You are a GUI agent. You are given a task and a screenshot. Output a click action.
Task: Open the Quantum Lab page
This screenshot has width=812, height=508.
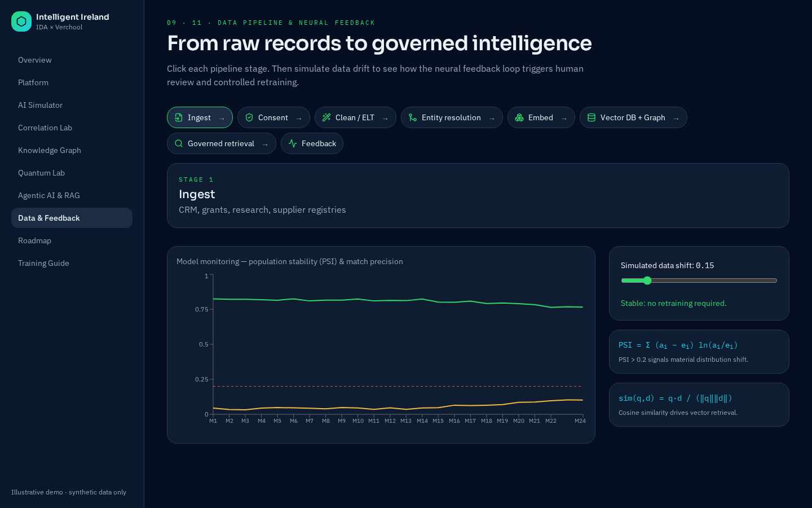point(72,173)
